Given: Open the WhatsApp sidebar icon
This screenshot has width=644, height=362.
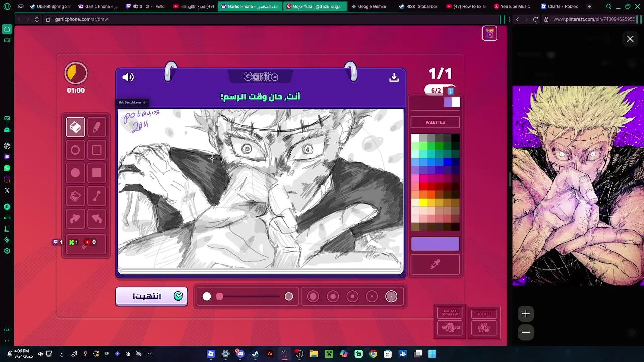Looking at the screenshot, I should pos(7,168).
